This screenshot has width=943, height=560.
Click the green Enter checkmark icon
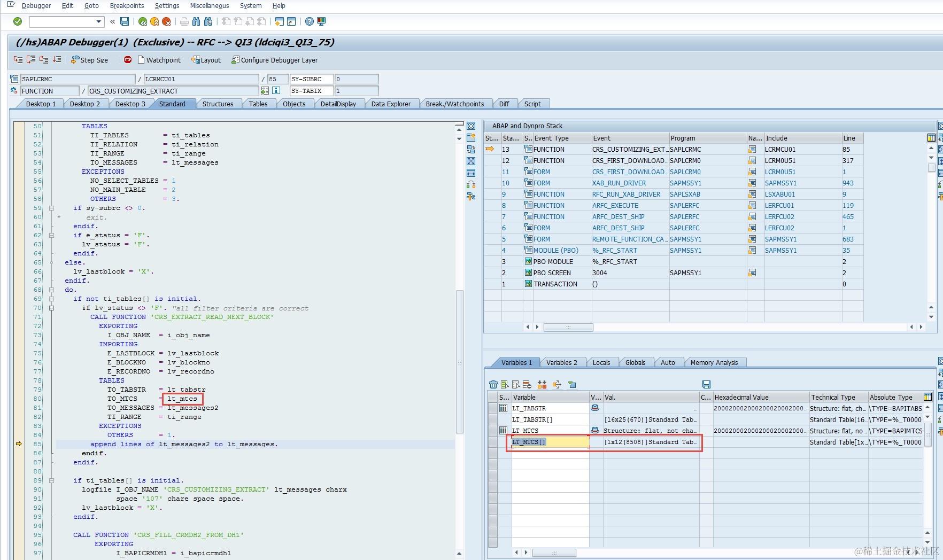(18, 21)
